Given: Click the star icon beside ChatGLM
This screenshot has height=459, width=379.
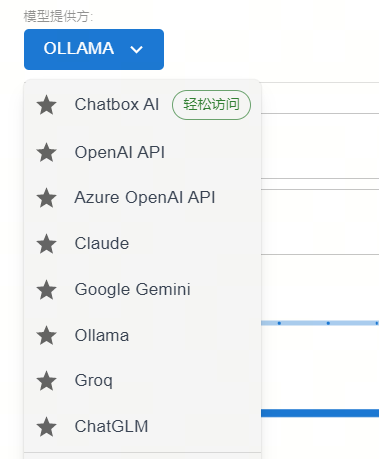Looking at the screenshot, I should 46,427.
